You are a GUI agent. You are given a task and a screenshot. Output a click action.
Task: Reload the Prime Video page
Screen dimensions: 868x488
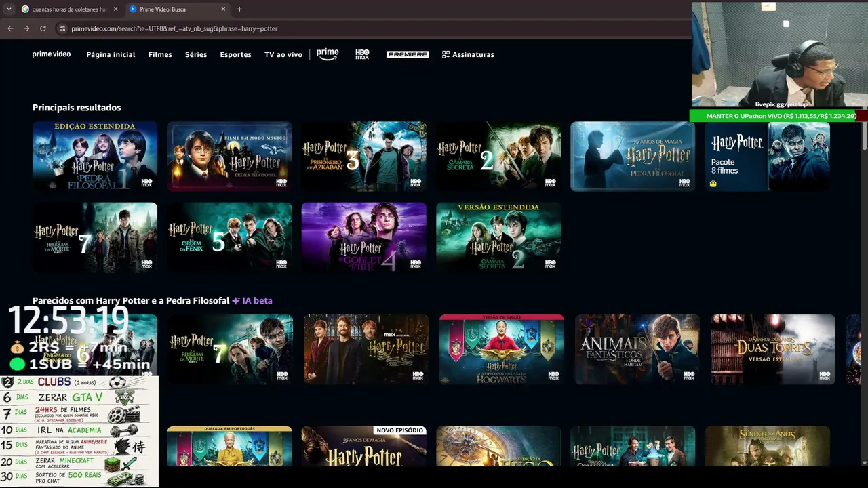(43, 28)
